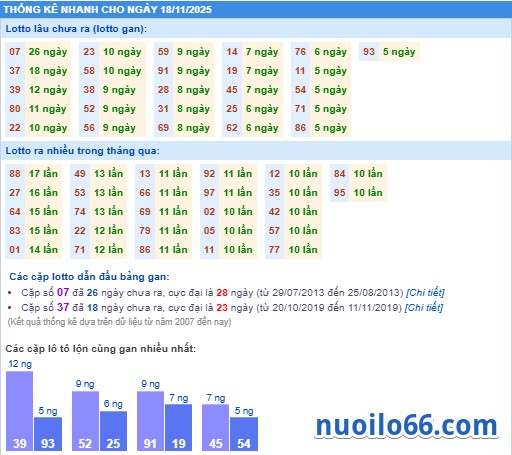Image resolution: width=512 pixels, height=455 pixels.
Task: Select frequent number 53
Action: [x=80, y=192]
